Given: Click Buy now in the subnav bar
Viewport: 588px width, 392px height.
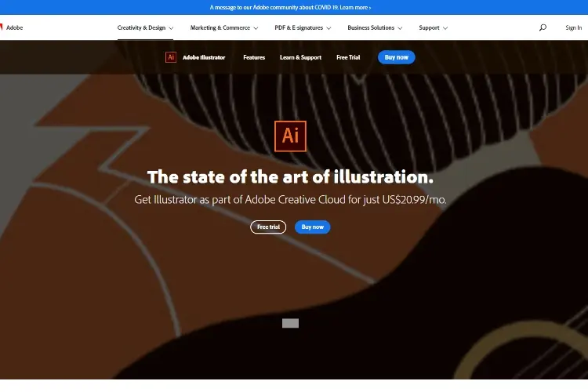Looking at the screenshot, I should (397, 57).
